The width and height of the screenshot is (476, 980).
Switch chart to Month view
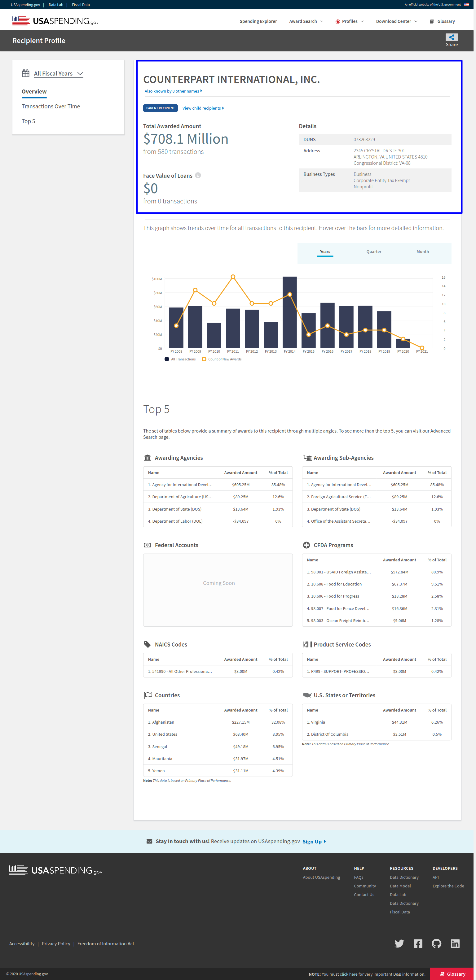tap(422, 252)
